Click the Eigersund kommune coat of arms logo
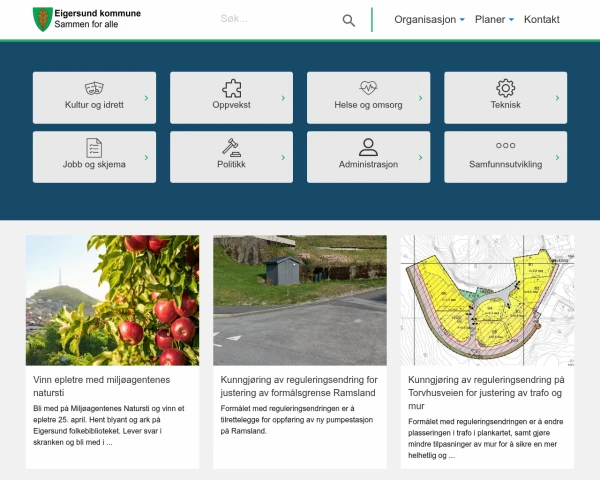The image size is (600, 480). [42, 19]
